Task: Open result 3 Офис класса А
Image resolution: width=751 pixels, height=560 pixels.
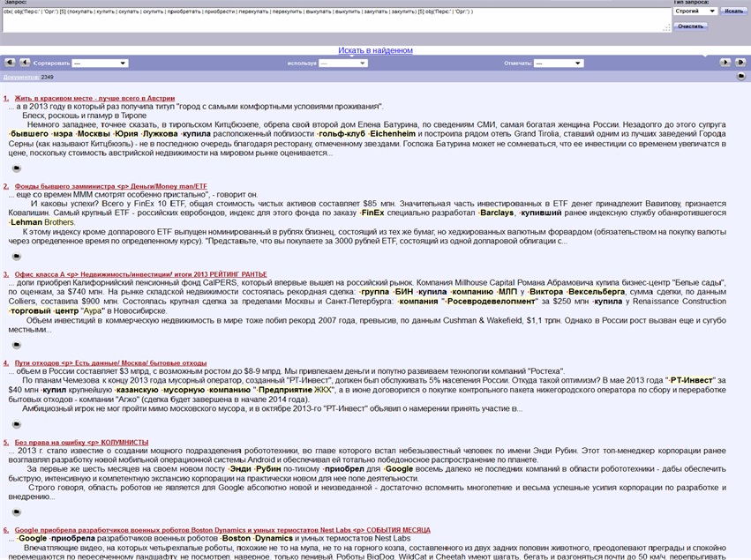Action: coord(140,275)
